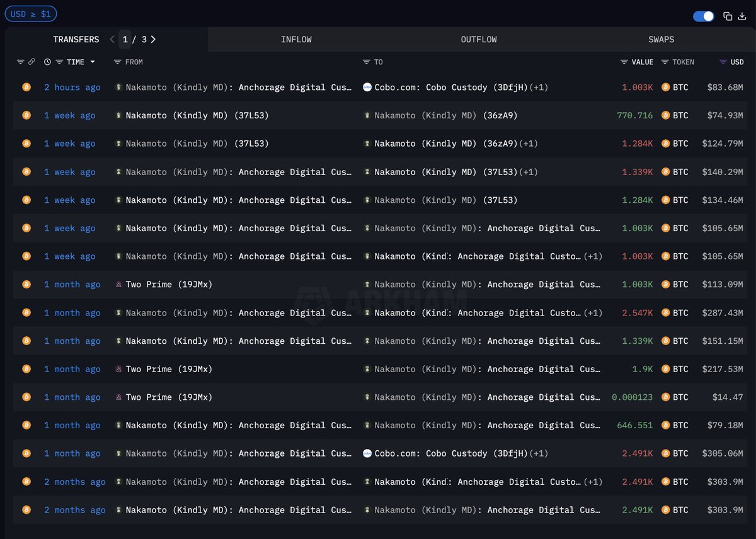The width and height of the screenshot is (756, 539).
Task: Open the SWAPS tab
Action: 661,39
